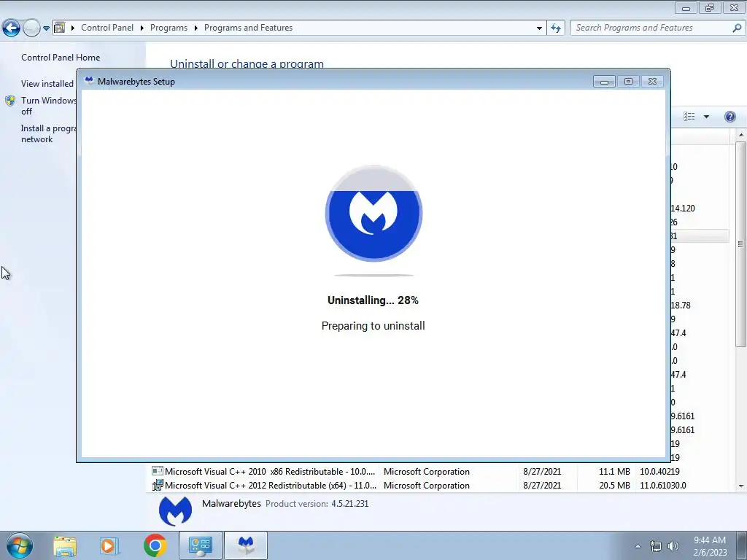Select Microsoft Visual C++ 2012 Redistributable (x64) row

click(x=439, y=485)
